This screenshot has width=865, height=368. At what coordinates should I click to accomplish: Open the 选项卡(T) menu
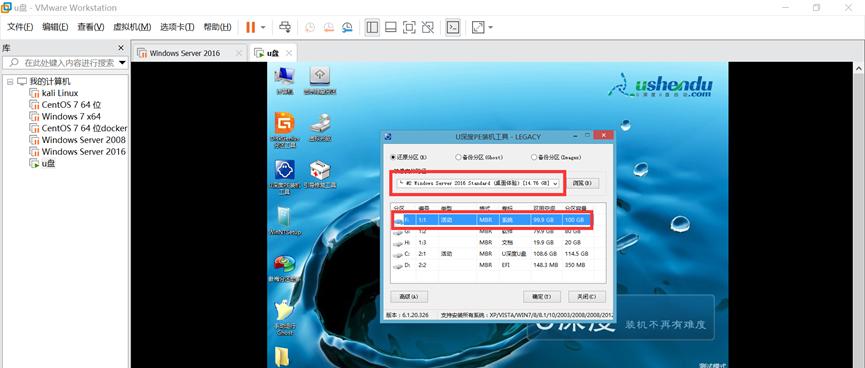pyautogui.click(x=177, y=27)
